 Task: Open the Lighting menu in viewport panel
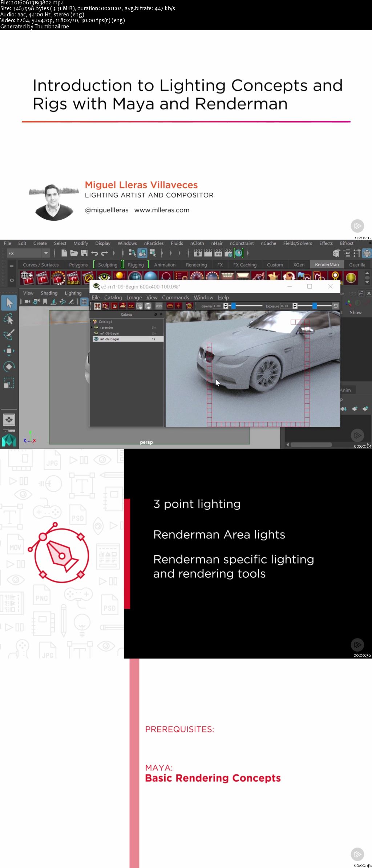click(73, 293)
